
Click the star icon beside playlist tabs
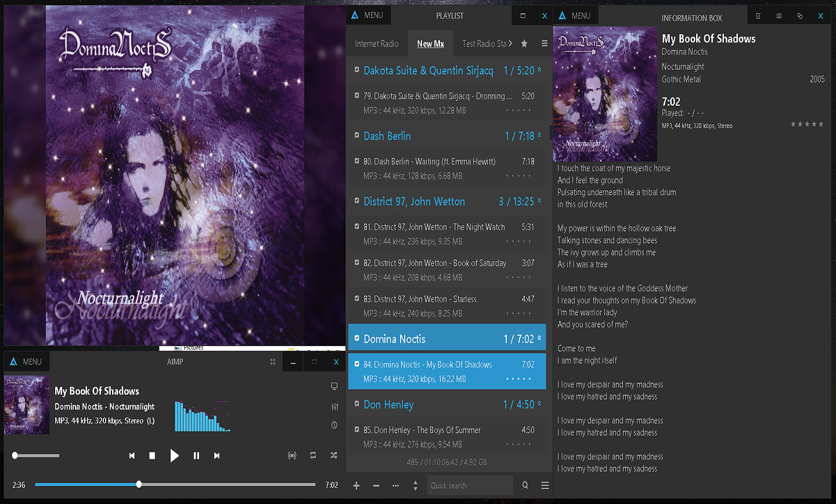click(x=524, y=44)
